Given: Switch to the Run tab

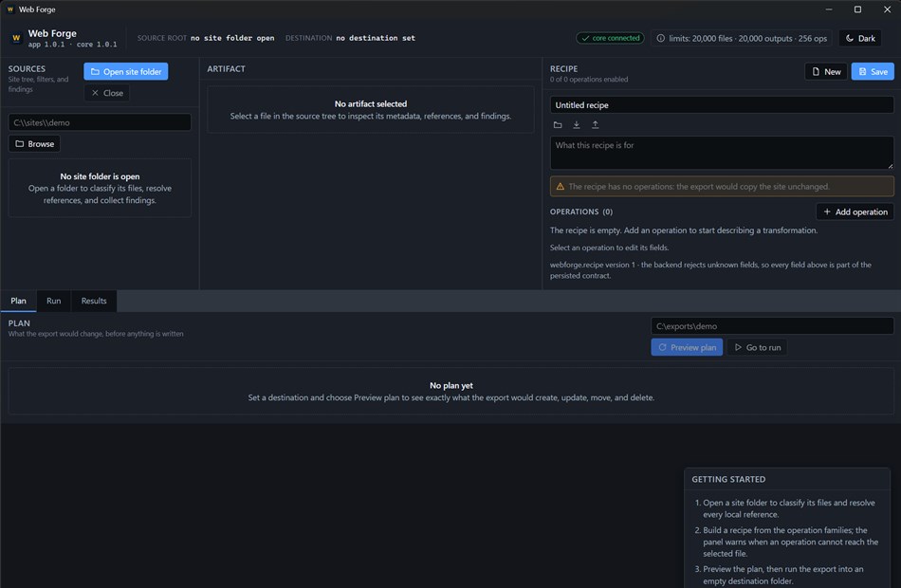Looking at the screenshot, I should click(53, 301).
